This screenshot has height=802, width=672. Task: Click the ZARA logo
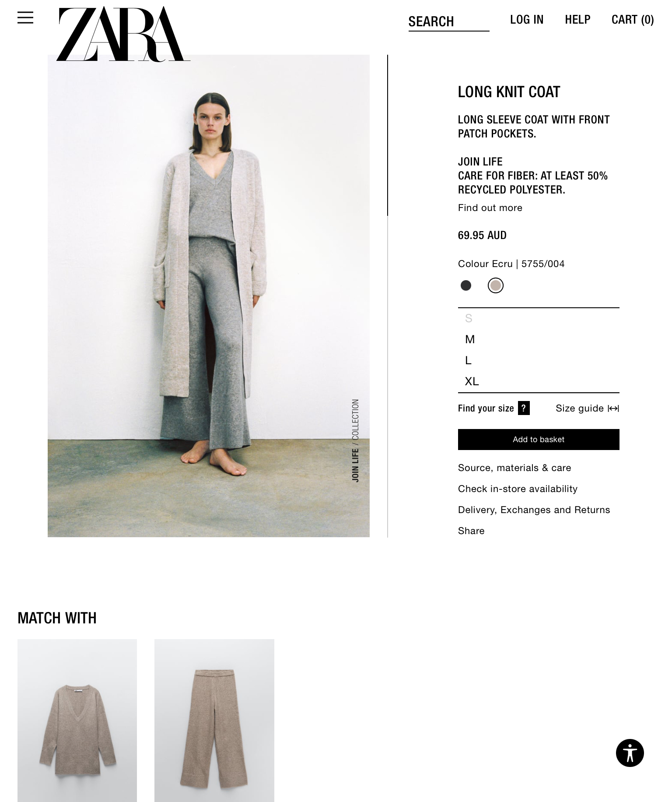coord(123,34)
